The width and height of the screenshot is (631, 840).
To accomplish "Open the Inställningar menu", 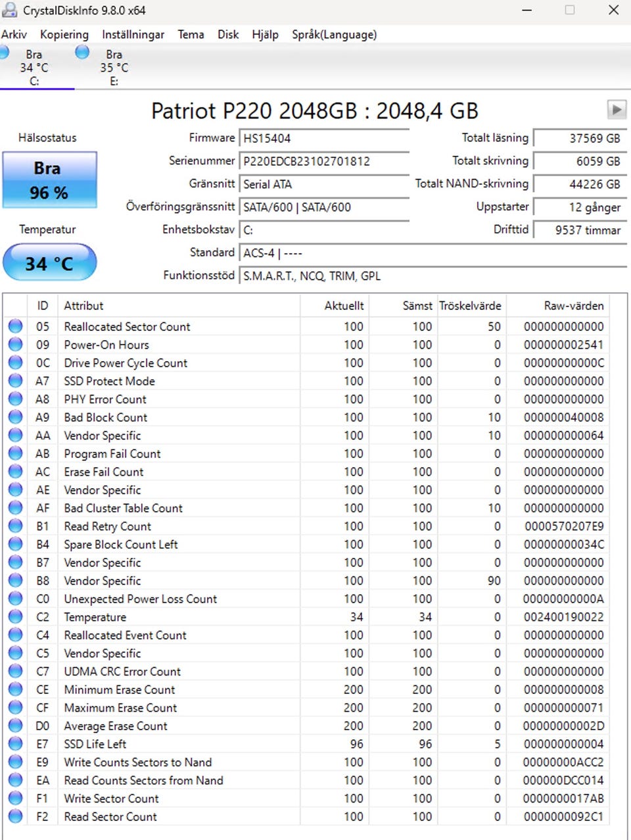I will point(133,35).
